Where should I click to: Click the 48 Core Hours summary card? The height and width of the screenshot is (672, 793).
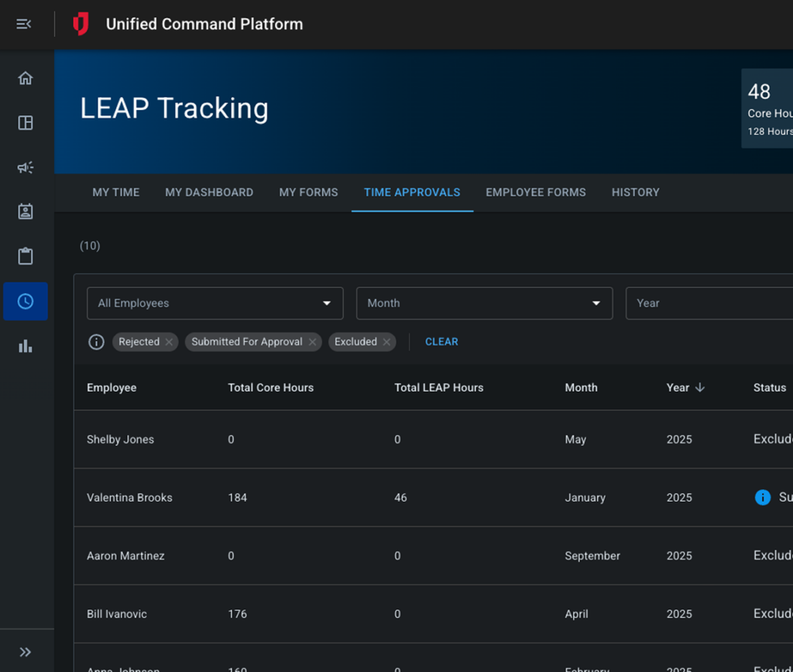pyautogui.click(x=767, y=108)
